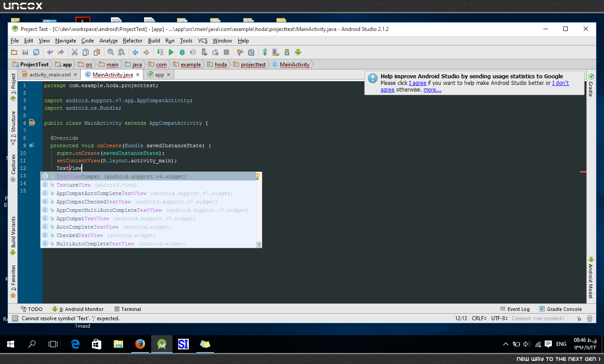Open the Refactor menu
Screen dimensions: 604x364
click(133, 41)
